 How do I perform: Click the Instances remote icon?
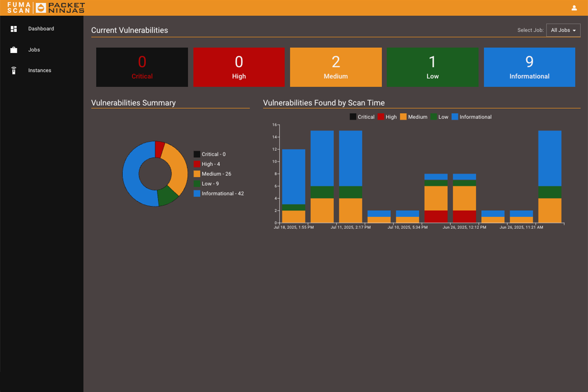click(14, 71)
